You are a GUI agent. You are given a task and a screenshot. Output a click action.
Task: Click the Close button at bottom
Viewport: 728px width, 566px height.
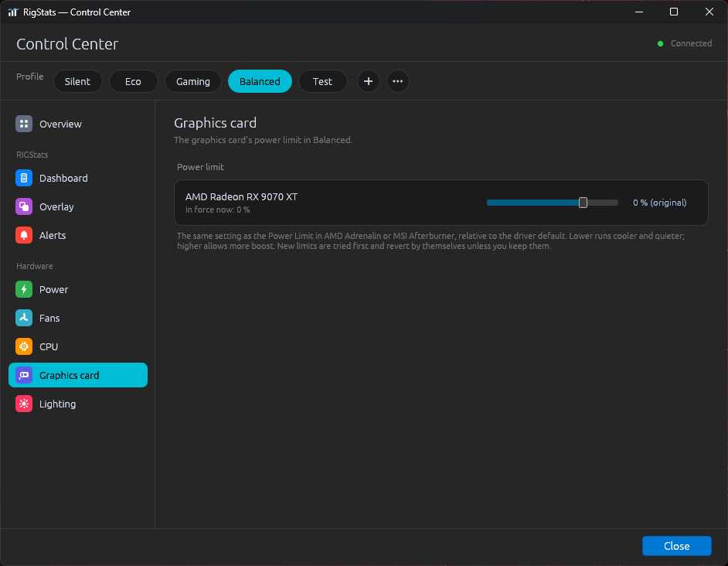click(676, 546)
